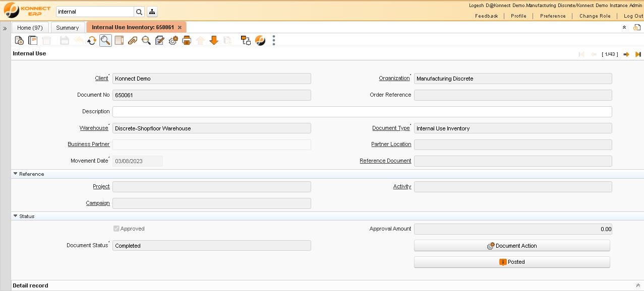Click the New Record toolbar icon
This screenshot has height=291, width=644.
19,41
